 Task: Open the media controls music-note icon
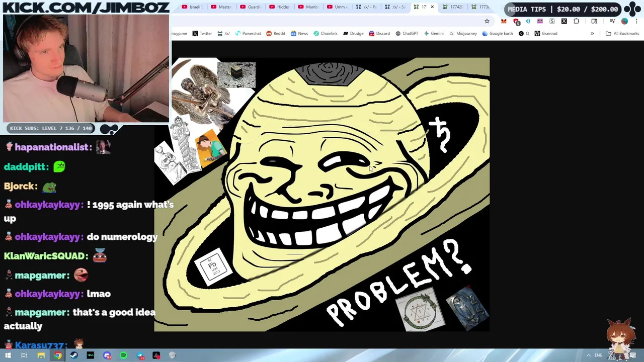(612, 21)
